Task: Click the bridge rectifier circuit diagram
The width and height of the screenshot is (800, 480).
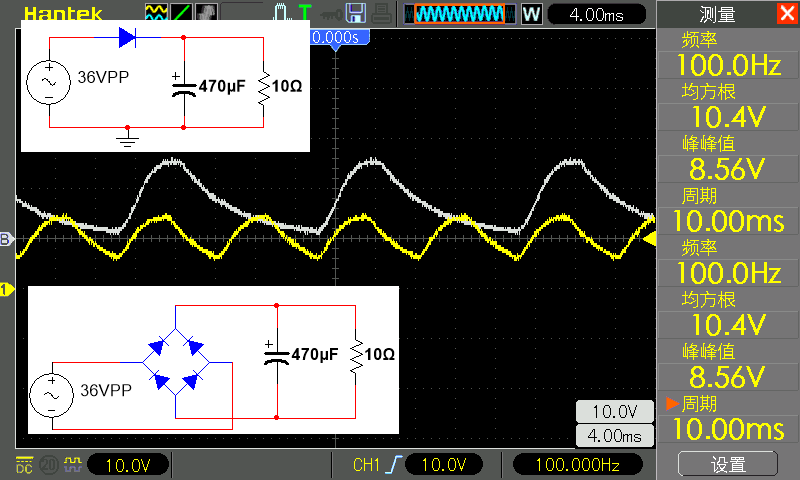Action: 213,360
